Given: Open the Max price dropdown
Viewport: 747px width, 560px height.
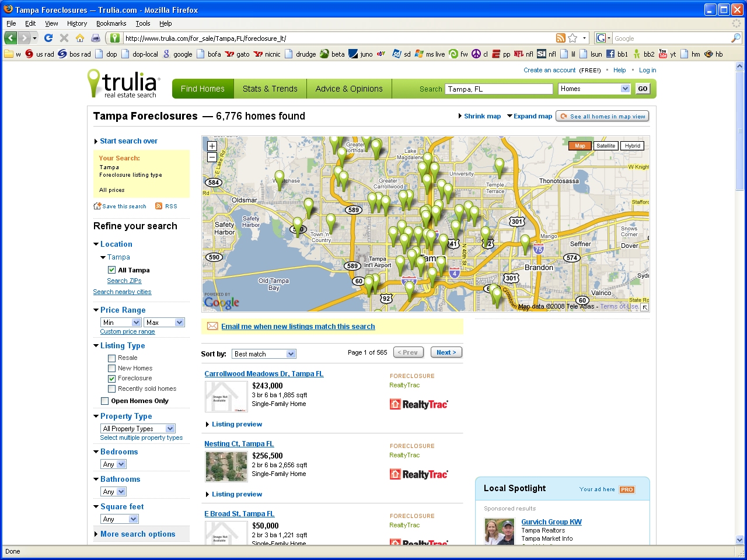Looking at the screenshot, I should [164, 323].
